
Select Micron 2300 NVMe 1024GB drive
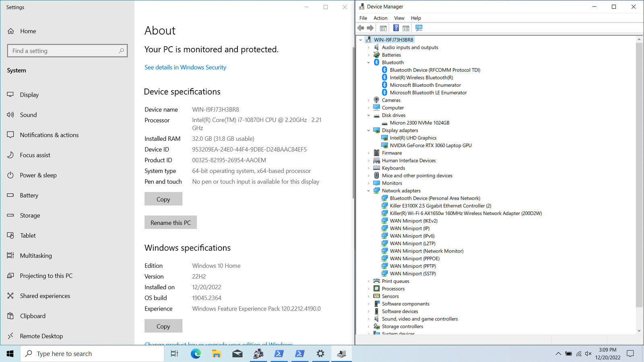pyautogui.click(x=419, y=123)
